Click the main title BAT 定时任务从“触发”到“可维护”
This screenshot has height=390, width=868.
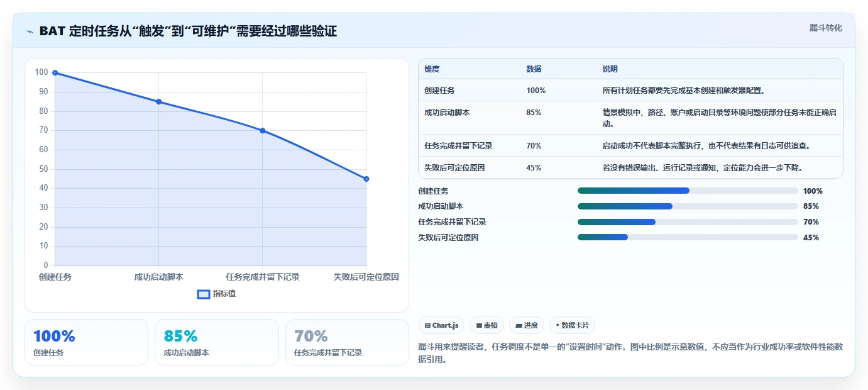point(188,31)
